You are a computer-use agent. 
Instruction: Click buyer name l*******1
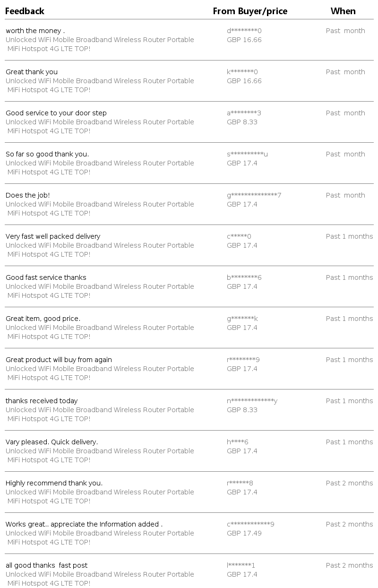[x=241, y=565]
